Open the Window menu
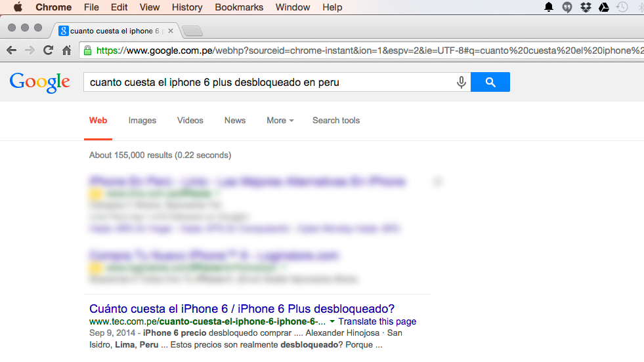This screenshot has height=362, width=644. click(293, 7)
